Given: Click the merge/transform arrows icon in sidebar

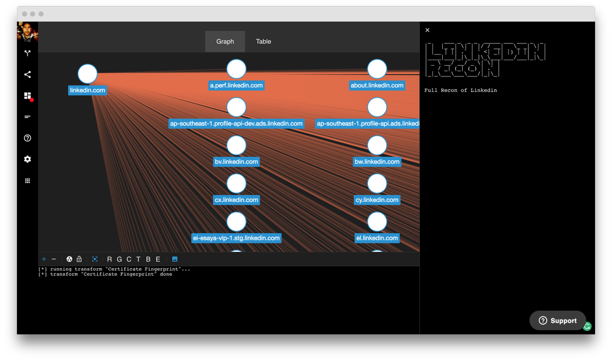Looking at the screenshot, I should point(28,53).
